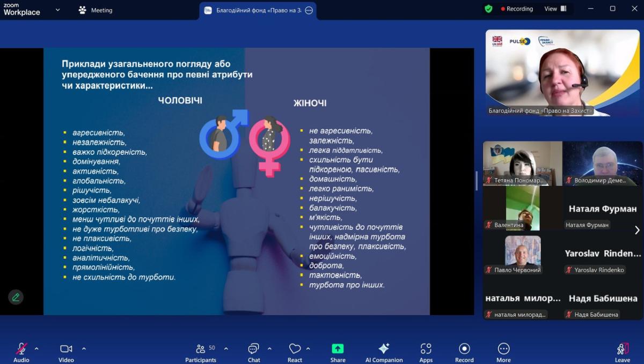Unmute microphone with Audio button
The image size is (644, 364).
pos(21,352)
